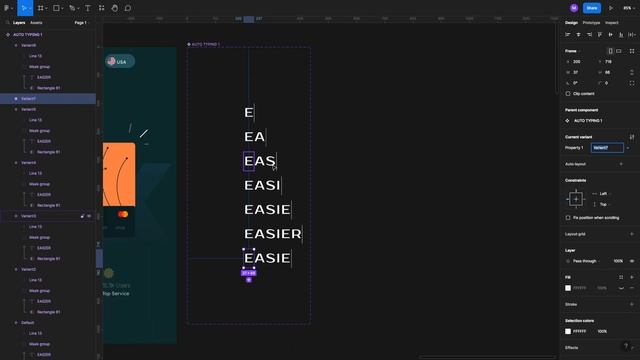Open the shape tools dropdown arrow
640x360 pixels.
coord(62,8)
